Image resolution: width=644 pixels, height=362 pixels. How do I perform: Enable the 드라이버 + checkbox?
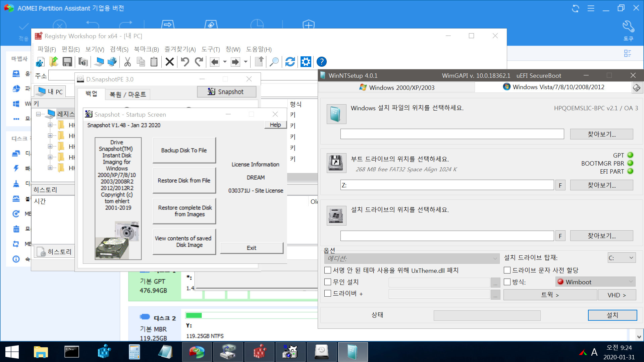pyautogui.click(x=328, y=293)
